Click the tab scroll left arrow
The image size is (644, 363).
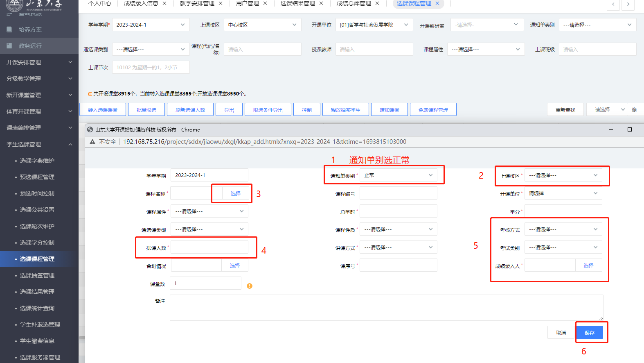tap(613, 4)
